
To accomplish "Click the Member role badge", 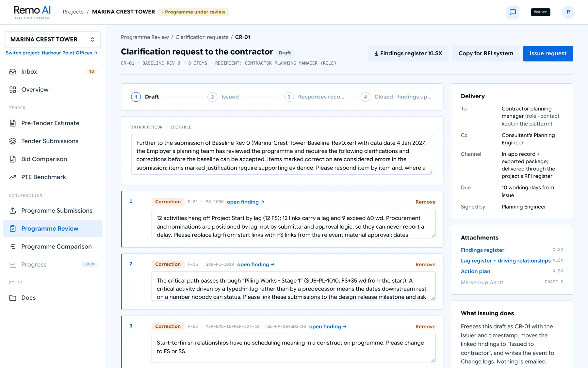I will pos(540,12).
